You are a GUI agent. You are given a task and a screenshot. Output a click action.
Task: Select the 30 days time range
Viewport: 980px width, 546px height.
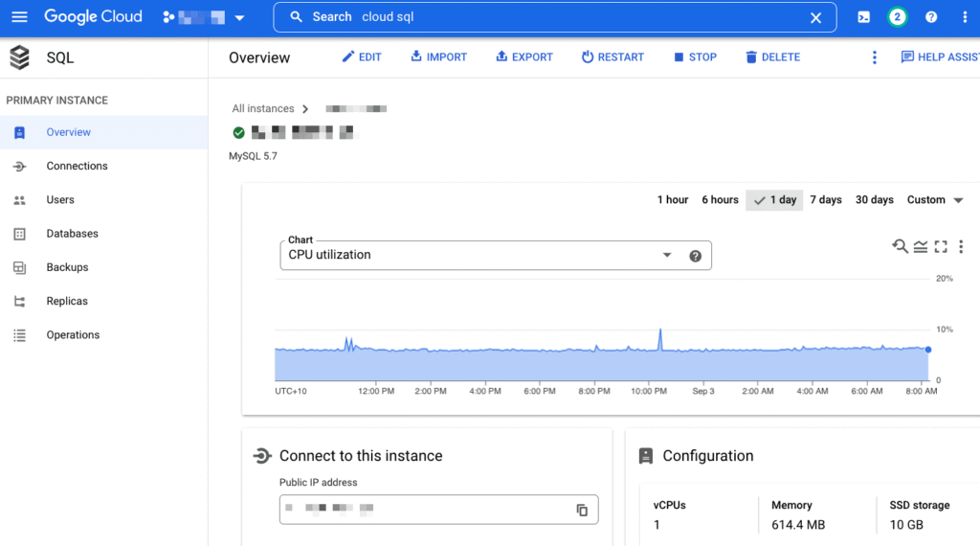point(875,199)
